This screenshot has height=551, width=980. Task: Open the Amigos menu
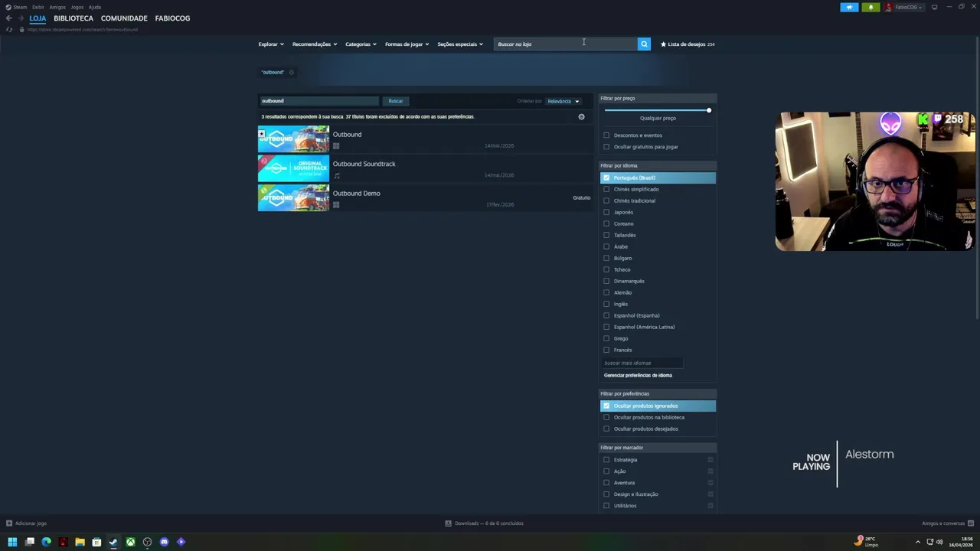(57, 7)
